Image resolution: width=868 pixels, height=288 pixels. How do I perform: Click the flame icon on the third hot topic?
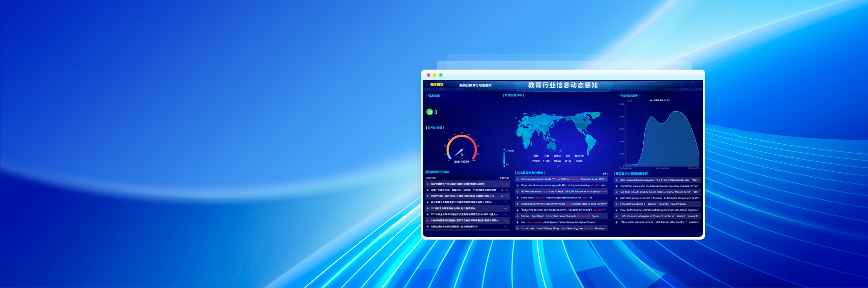point(502,196)
